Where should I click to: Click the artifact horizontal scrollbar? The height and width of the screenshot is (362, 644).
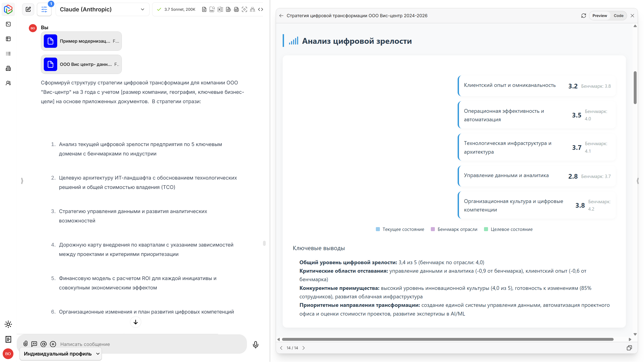448,339
